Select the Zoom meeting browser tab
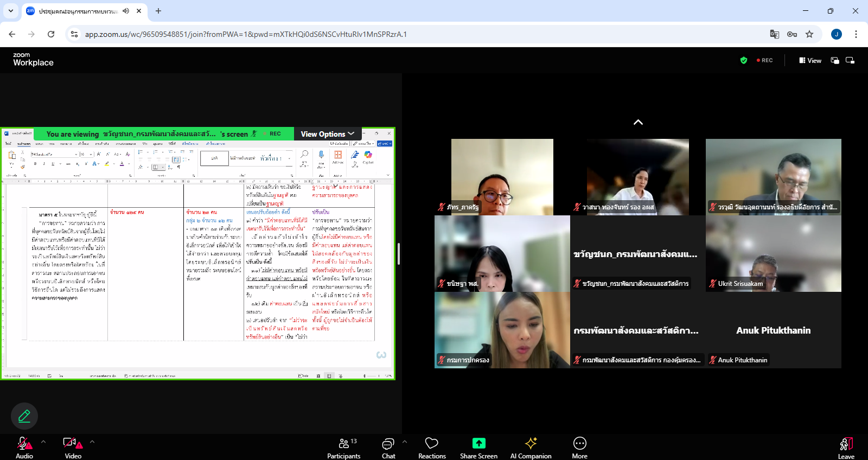 (76, 11)
